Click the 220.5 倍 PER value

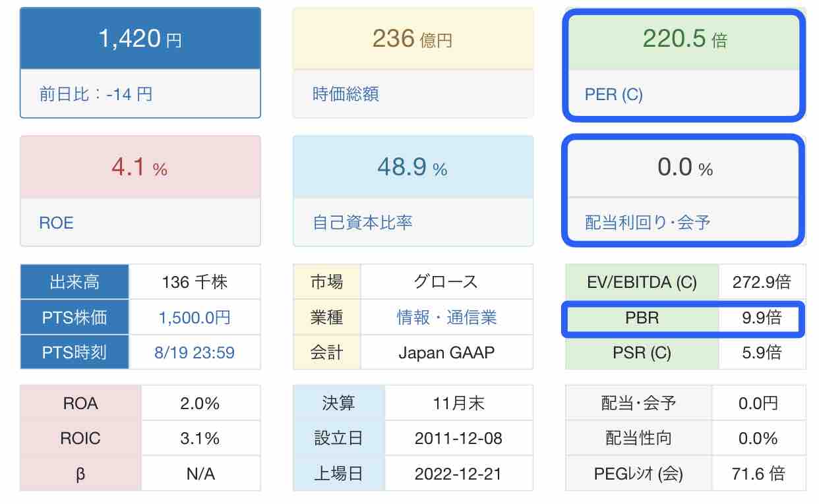click(684, 39)
